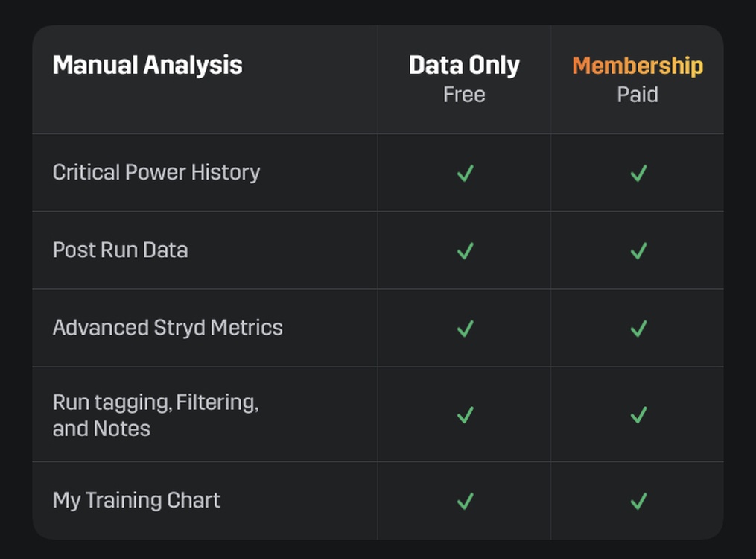Click the Post Run Data label

[120, 250]
